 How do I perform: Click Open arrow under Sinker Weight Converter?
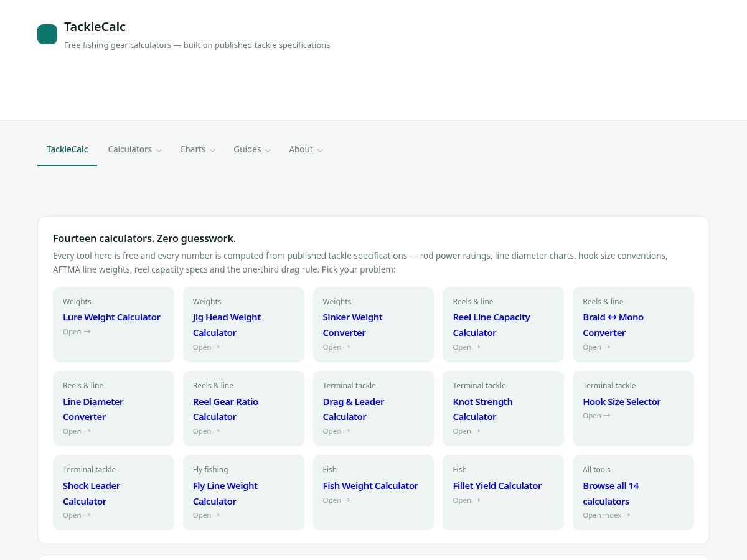337,347
